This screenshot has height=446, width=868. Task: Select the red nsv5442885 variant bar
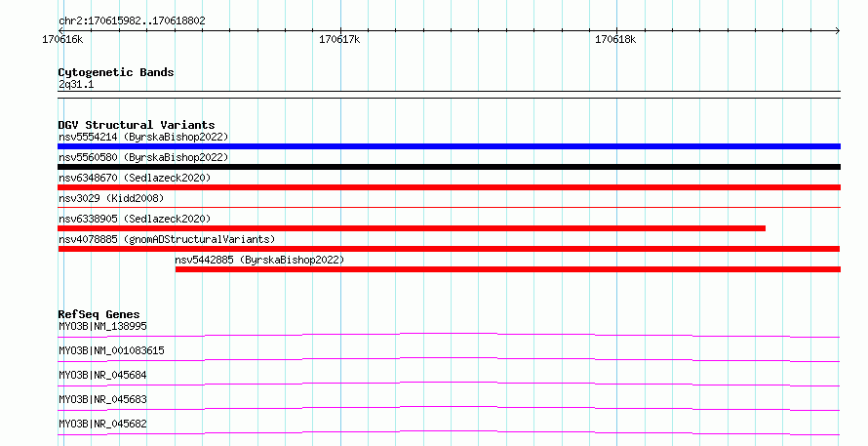pos(508,269)
